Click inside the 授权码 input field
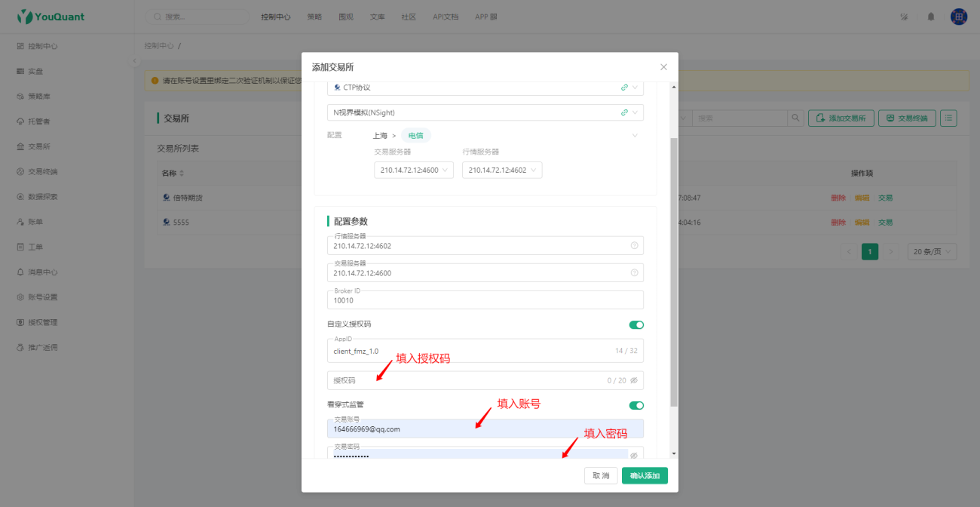Screen dimensions: 980x507 [x=452, y=380]
